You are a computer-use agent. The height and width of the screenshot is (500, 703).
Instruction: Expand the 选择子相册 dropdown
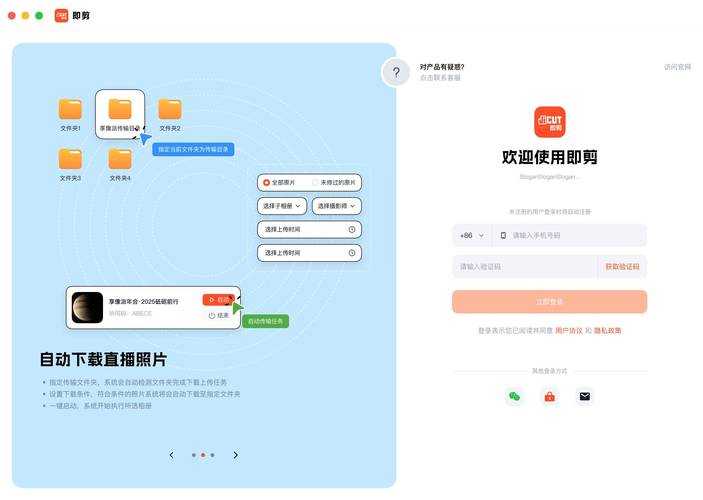click(282, 206)
